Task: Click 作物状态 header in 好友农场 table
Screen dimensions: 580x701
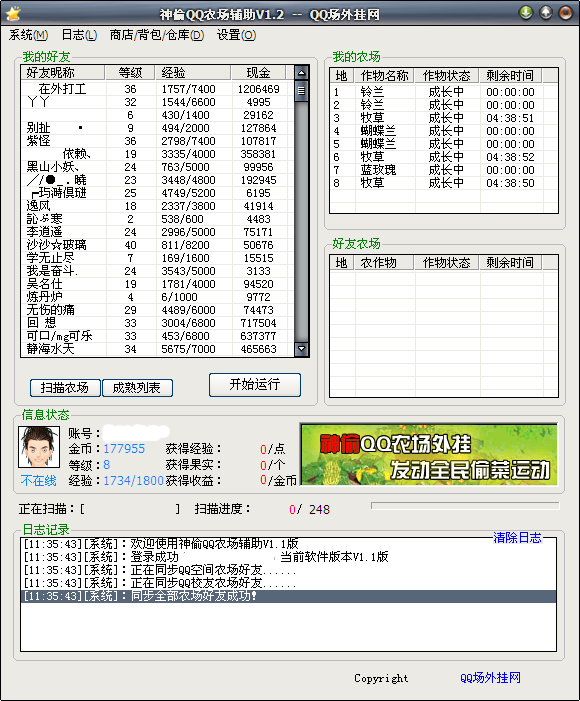Action: point(446,262)
